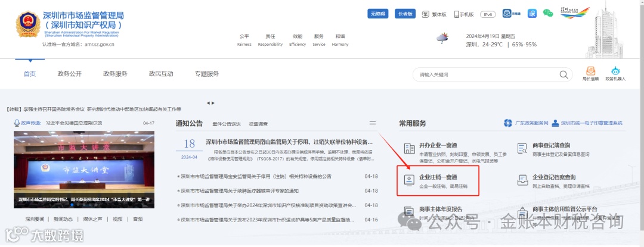Select the 深圳要闻 news category
The image size is (644, 247).
pos(35,219)
